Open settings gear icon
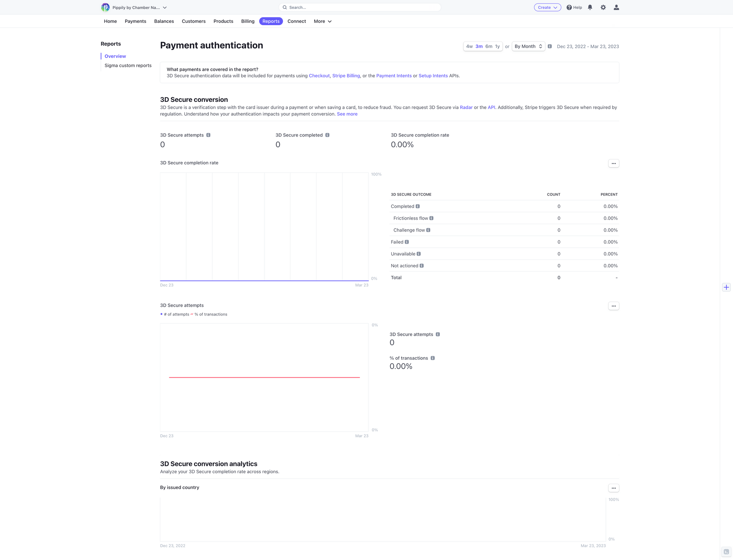 tap(603, 7)
